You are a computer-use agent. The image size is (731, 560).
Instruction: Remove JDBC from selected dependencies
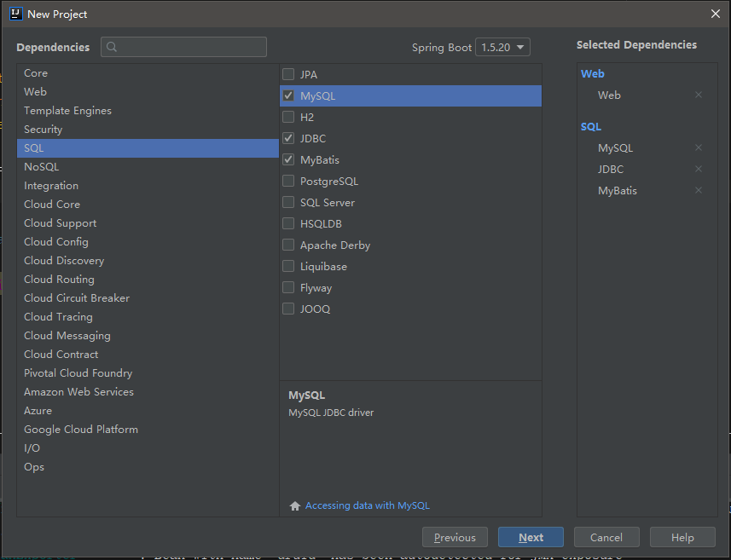(x=699, y=169)
